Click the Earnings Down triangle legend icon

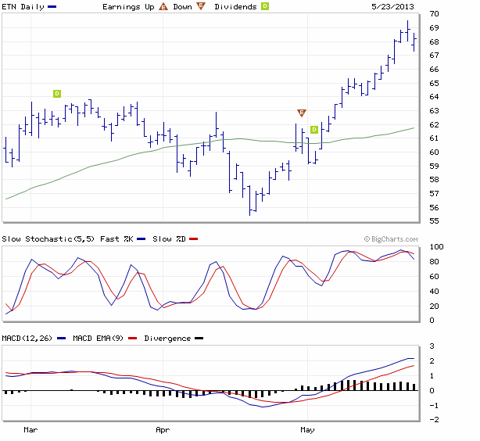(x=201, y=6)
